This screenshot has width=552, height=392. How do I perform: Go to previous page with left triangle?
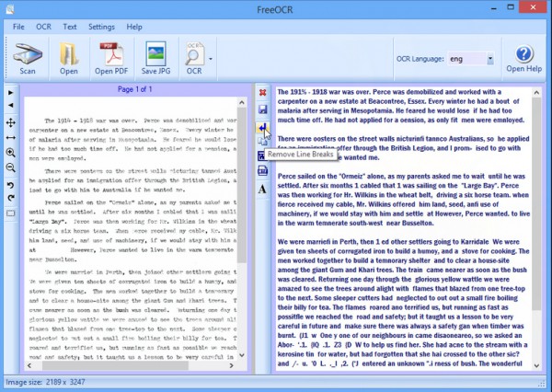pyautogui.click(x=10, y=105)
